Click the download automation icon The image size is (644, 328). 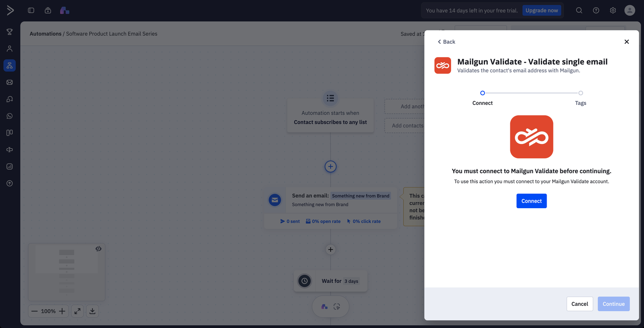click(x=93, y=311)
